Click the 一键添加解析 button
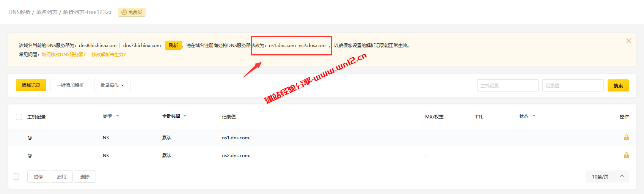The width and height of the screenshot is (644, 194). pyautogui.click(x=70, y=85)
